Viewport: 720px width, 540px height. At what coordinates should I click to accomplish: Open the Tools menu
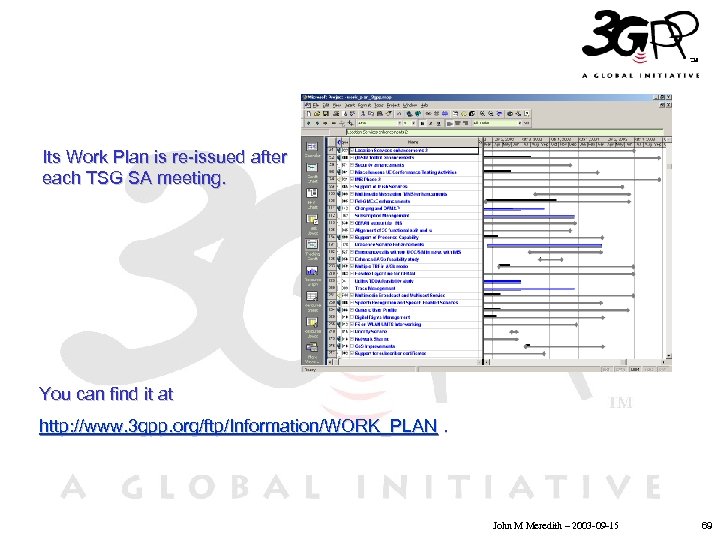[379, 105]
